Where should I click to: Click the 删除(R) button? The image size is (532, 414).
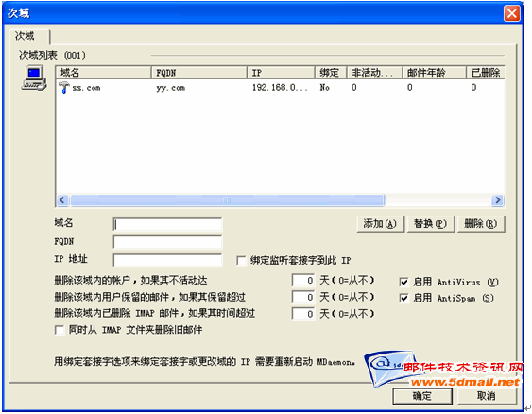coord(481,224)
